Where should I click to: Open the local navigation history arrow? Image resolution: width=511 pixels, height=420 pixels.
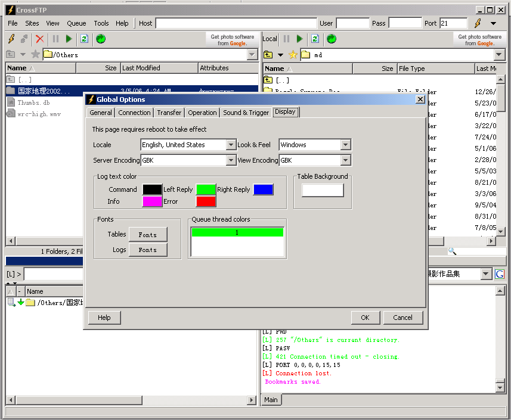(x=280, y=55)
